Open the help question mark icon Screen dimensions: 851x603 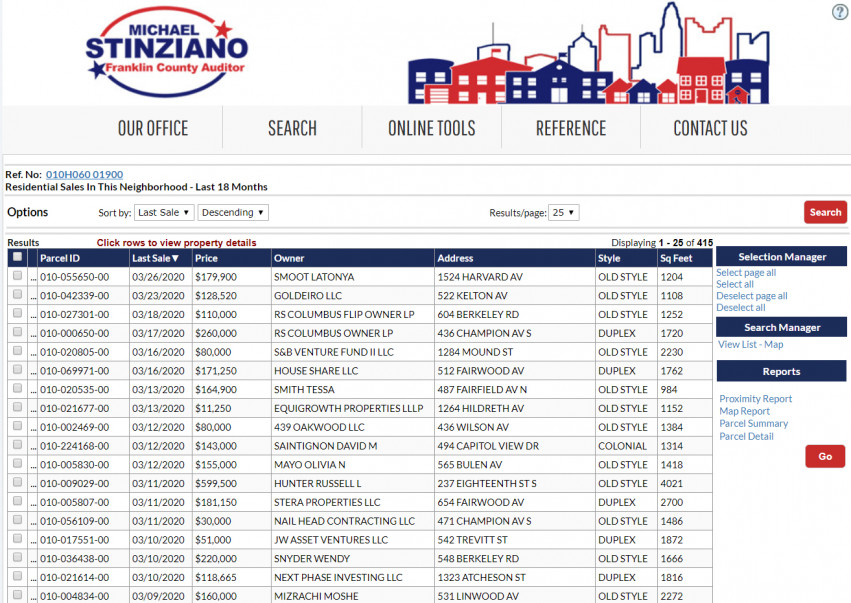840,12
